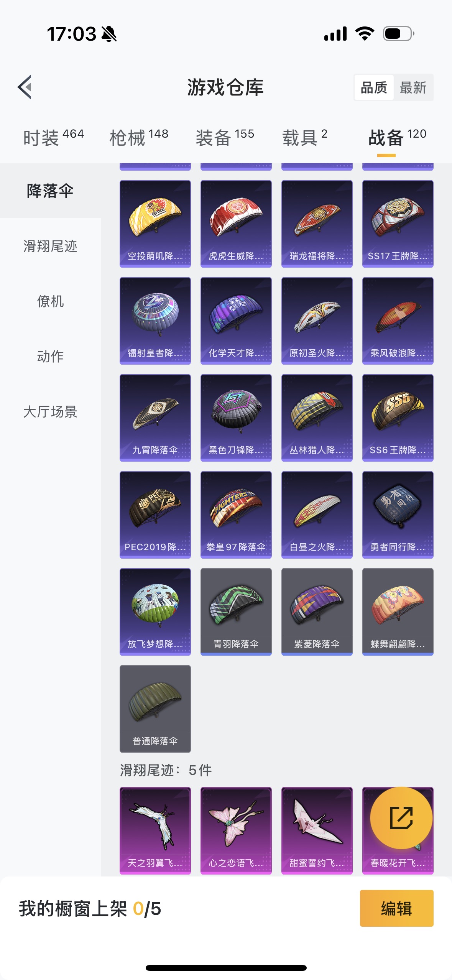Tap the back arrow icon

coord(25,87)
